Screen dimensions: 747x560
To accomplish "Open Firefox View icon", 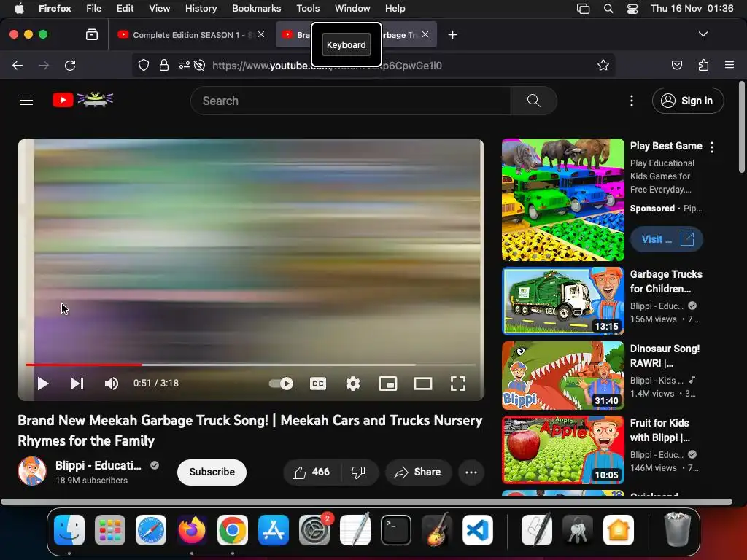I will (x=92, y=34).
